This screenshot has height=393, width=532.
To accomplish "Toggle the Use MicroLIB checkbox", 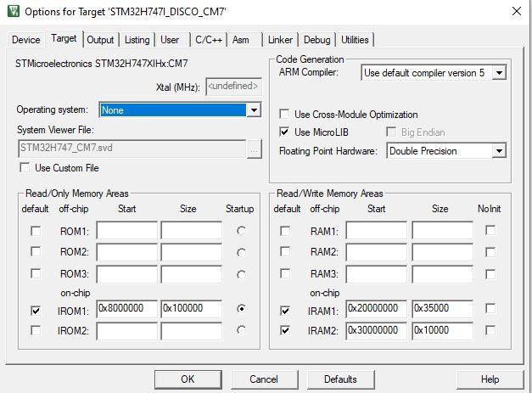I will coord(284,132).
